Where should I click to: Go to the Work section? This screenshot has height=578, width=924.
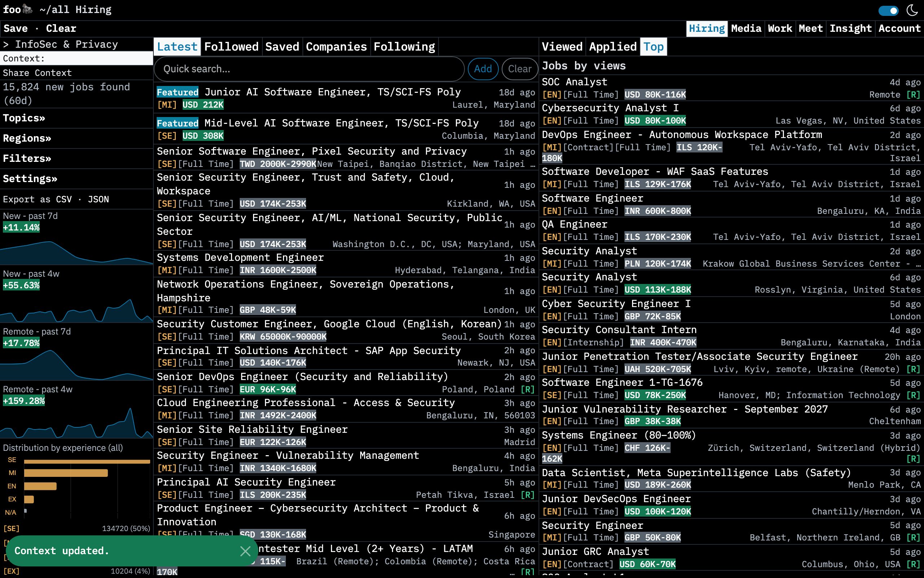click(x=780, y=29)
